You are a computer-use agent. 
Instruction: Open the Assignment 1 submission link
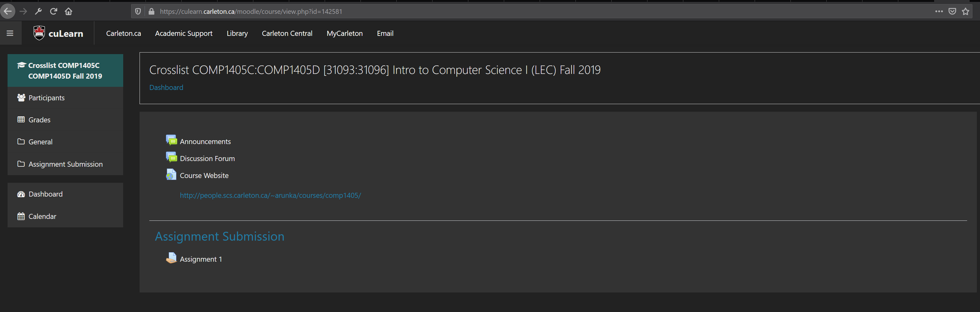pyautogui.click(x=201, y=259)
